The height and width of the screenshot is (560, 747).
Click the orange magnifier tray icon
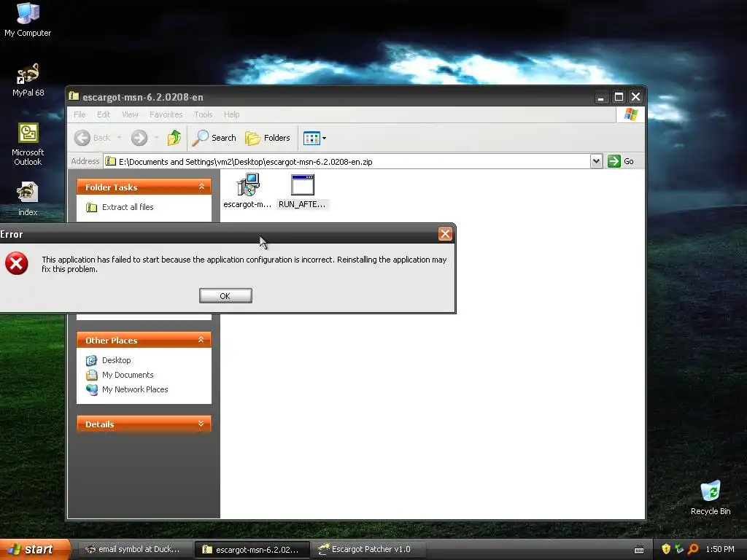693,550
